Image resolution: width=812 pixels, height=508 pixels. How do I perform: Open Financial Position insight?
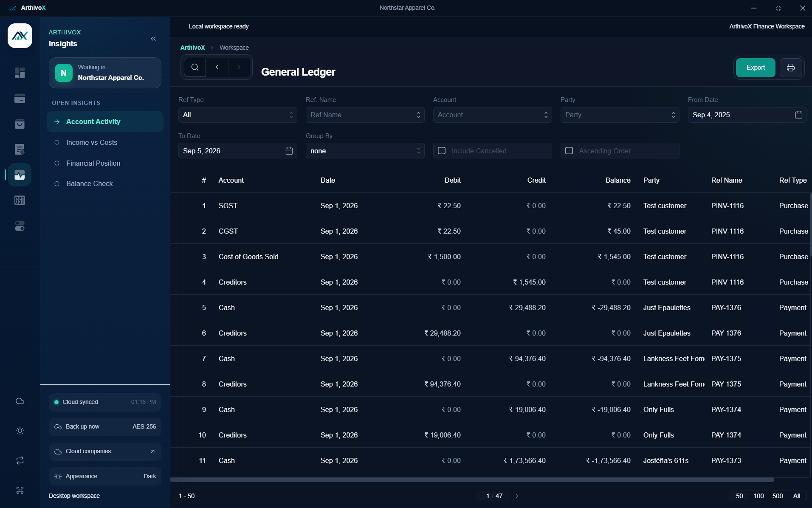coord(105,163)
